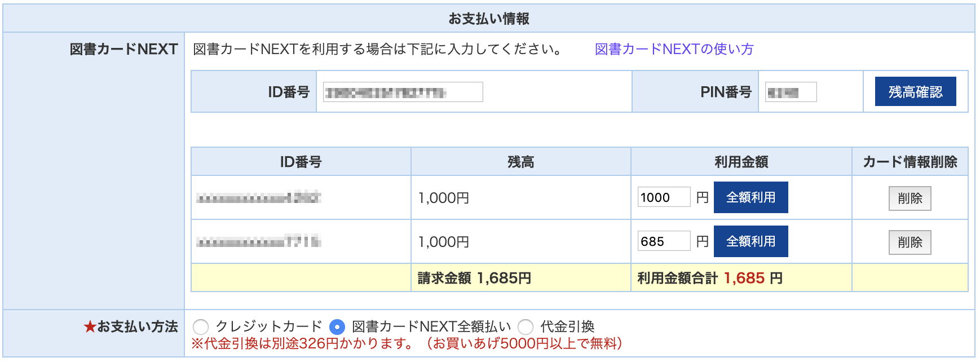Click the カード情報削除 column header
The height and width of the screenshot is (362, 980).
coord(910,162)
